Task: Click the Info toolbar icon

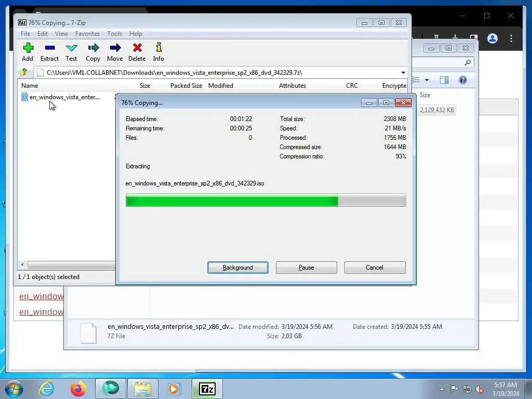Action: [158, 52]
